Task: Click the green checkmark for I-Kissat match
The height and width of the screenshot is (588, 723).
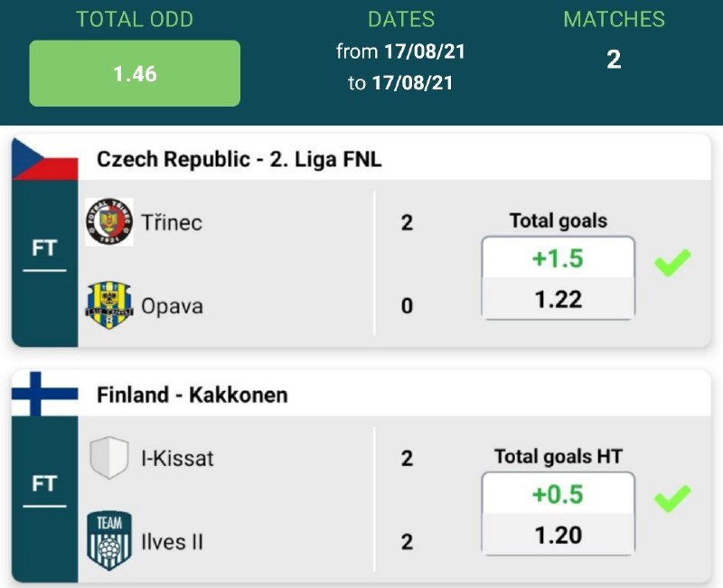Action: pos(672,498)
